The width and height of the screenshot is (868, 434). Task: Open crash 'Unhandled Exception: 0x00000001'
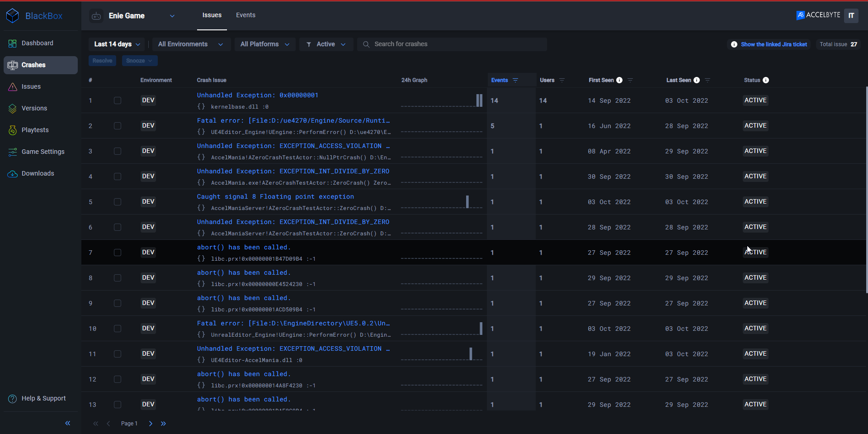tap(258, 95)
